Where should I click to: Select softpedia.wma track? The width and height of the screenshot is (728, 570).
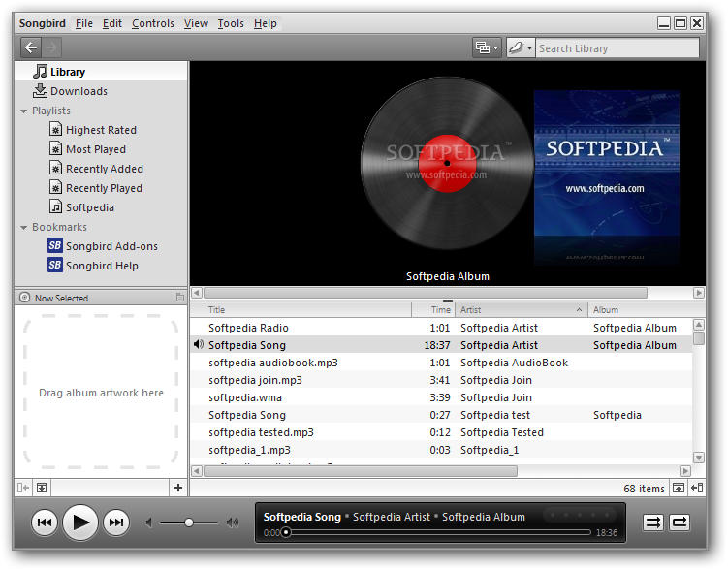441,397
